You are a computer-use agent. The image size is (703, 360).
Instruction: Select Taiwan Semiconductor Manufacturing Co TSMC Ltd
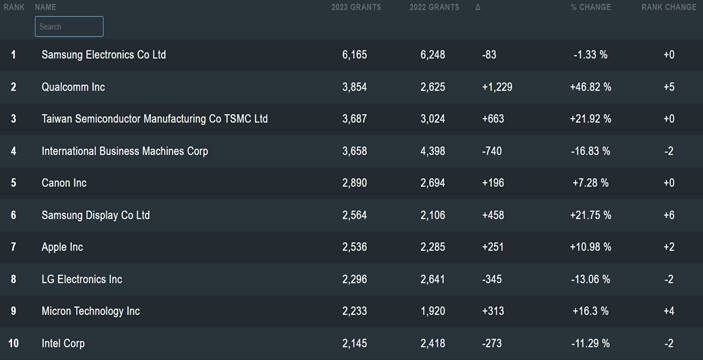click(155, 119)
